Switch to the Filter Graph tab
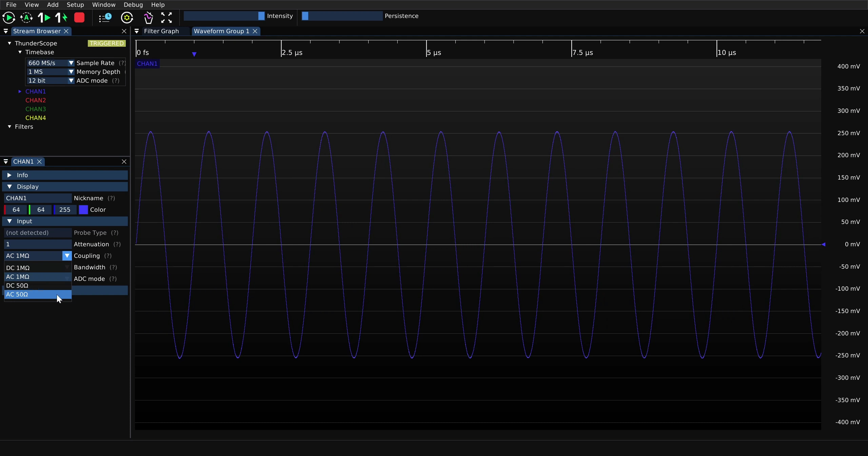The width and height of the screenshot is (868, 456). click(x=161, y=31)
